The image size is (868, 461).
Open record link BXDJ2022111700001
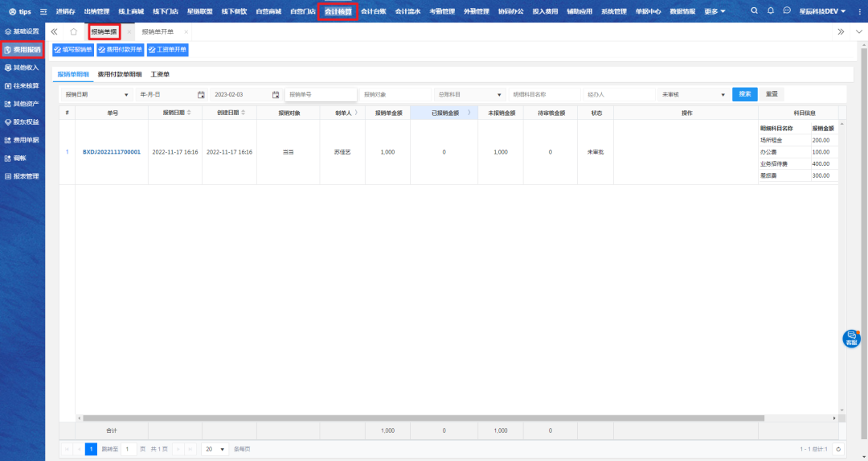tap(112, 152)
